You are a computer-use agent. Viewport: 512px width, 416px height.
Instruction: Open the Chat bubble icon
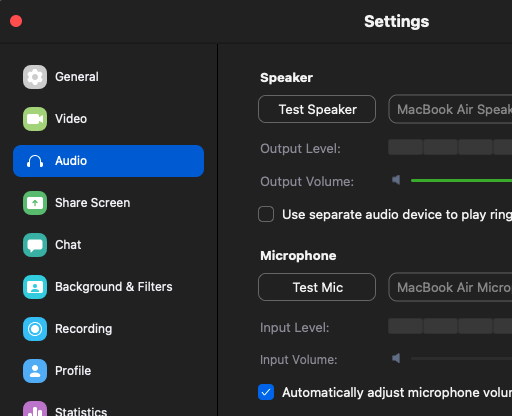[35, 245]
